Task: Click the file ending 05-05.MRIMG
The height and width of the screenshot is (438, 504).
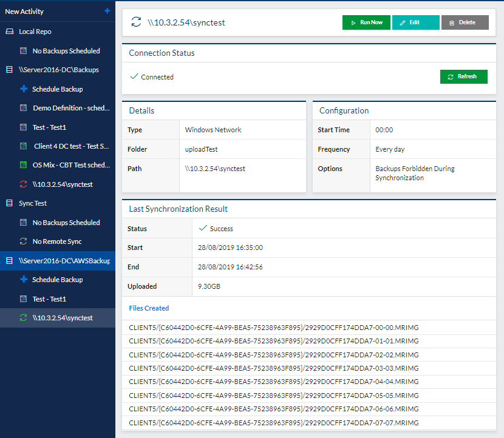Action: tap(273, 396)
